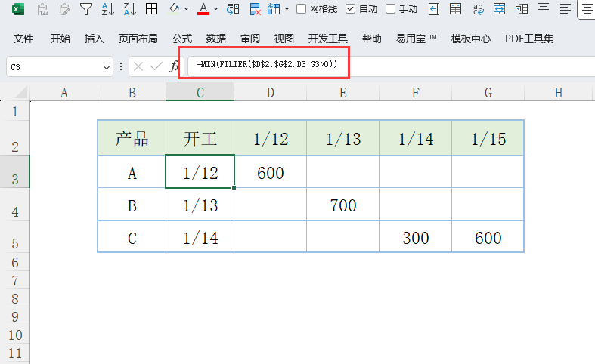
Task: Toggle the 网格线 checkbox
Action: click(301, 9)
